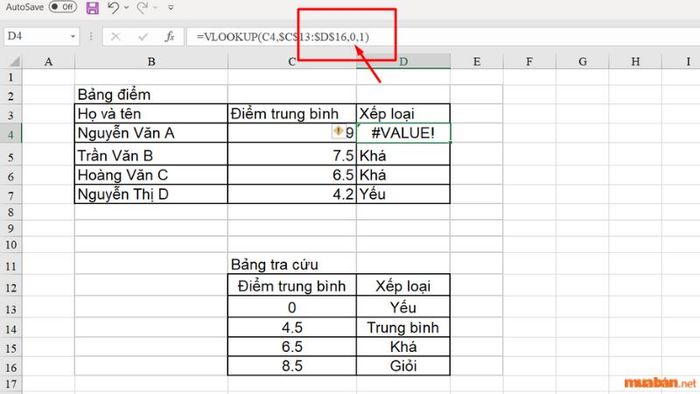Open the Redo history dropdown arrow
700x394 pixels.
(155, 8)
